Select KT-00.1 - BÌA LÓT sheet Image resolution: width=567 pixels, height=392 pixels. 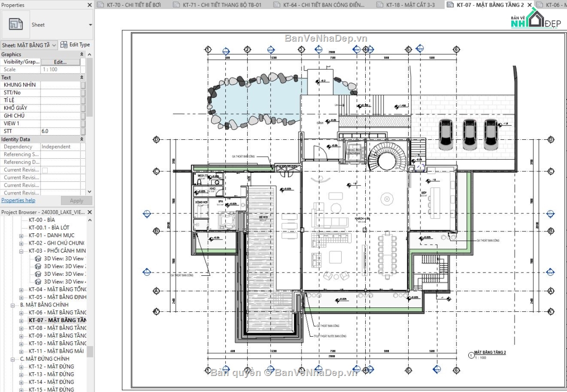[49, 228]
